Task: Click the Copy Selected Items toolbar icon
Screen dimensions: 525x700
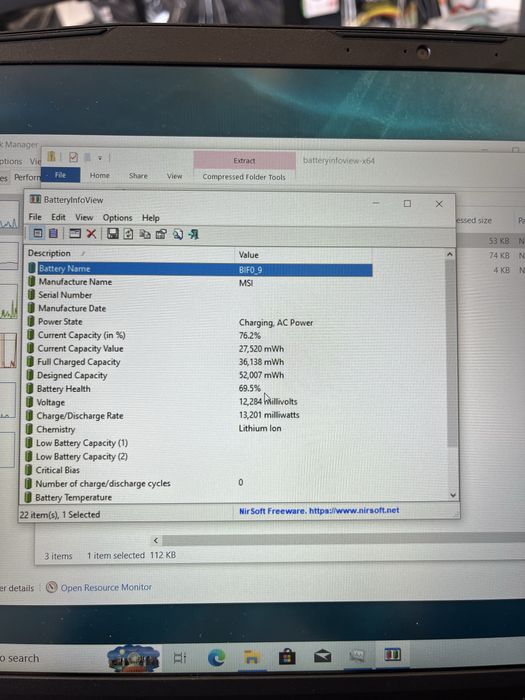Action: click(145, 234)
